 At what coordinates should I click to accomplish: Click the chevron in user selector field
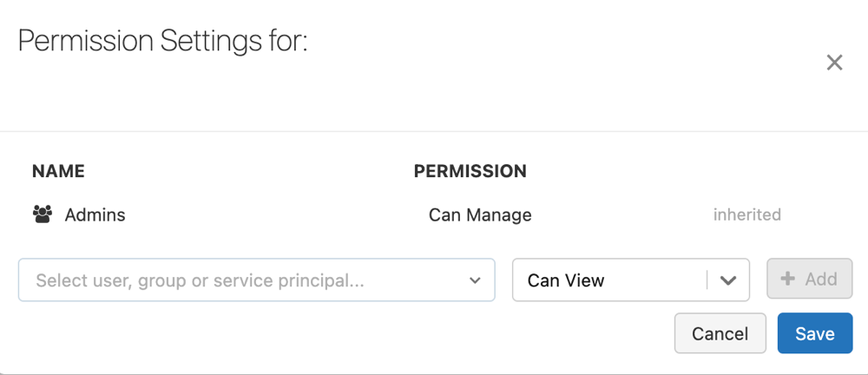coord(475,280)
